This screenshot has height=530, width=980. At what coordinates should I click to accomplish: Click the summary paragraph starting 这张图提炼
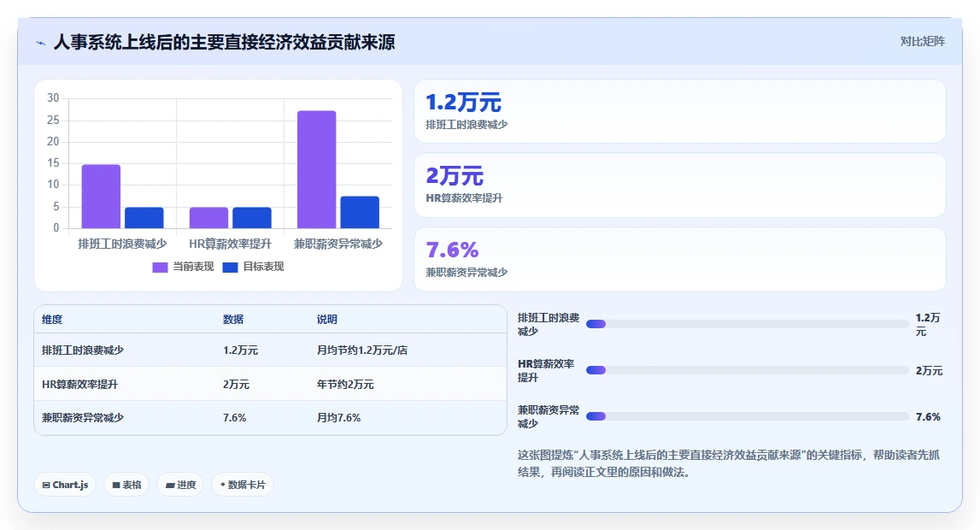pyautogui.click(x=728, y=463)
